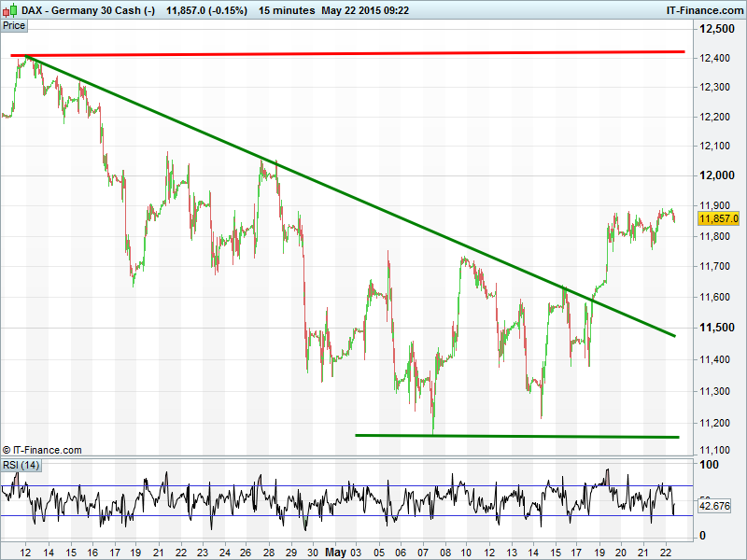Click the May label on date axis

click(335, 553)
